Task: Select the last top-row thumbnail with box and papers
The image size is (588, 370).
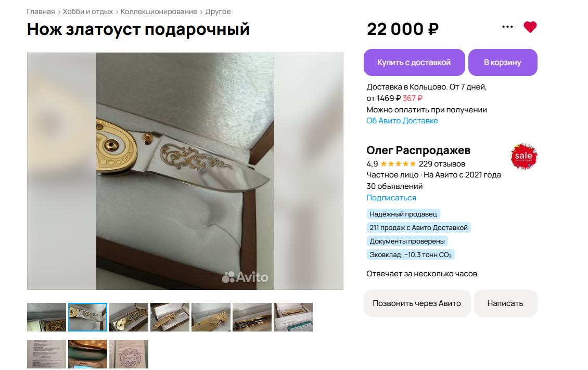Action: pos(293,317)
